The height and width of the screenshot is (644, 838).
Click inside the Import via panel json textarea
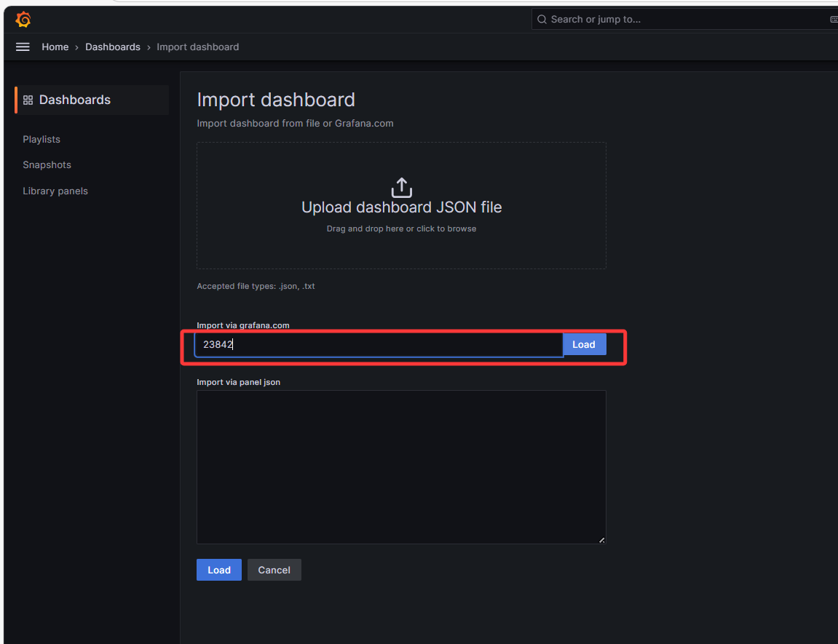[x=400, y=466]
